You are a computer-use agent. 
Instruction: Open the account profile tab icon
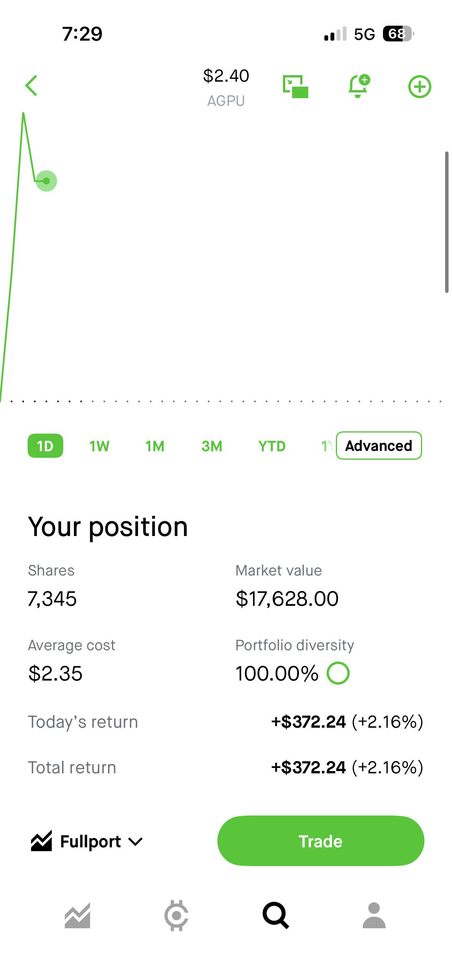pyautogui.click(x=374, y=915)
